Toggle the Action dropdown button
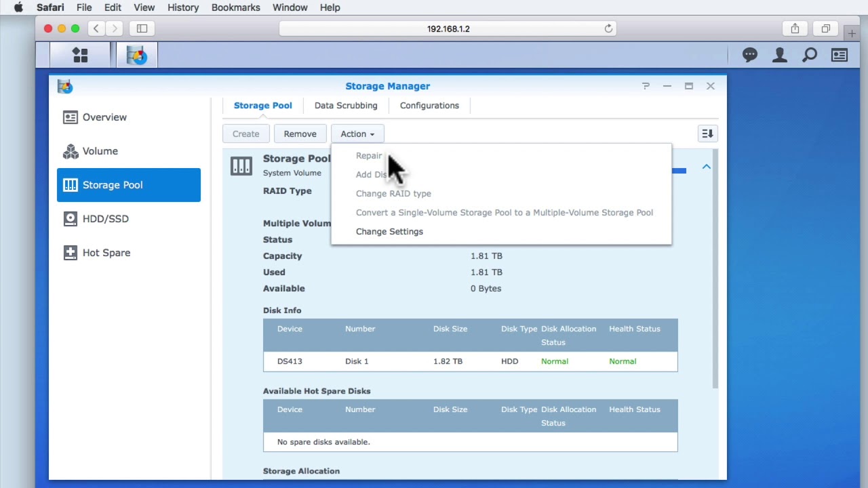 click(x=357, y=134)
